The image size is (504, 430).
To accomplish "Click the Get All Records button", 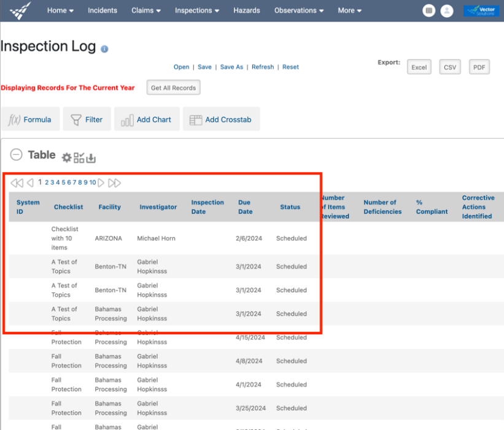I will point(173,87).
